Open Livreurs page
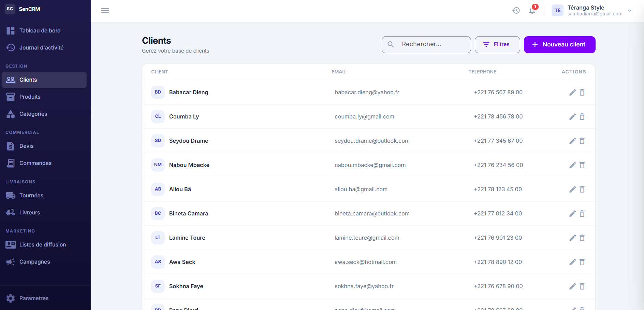Image resolution: width=644 pixels, height=310 pixels. click(x=44, y=213)
